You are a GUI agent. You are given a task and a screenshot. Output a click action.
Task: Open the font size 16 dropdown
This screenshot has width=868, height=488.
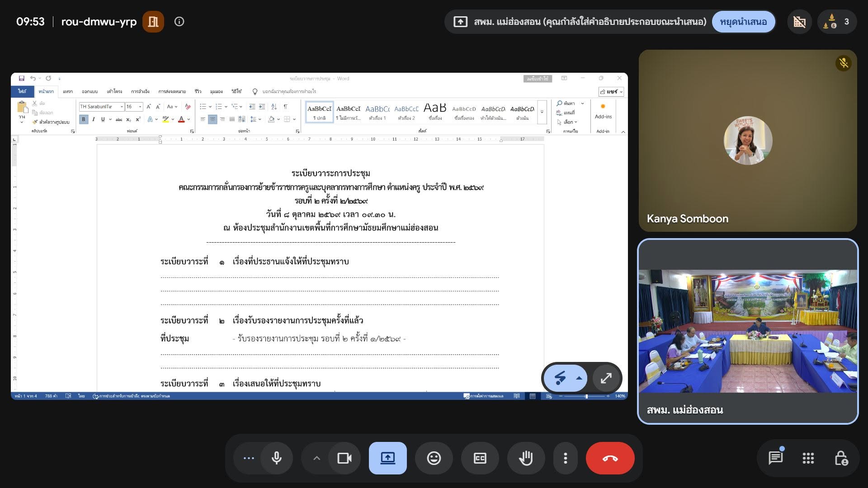(140, 107)
